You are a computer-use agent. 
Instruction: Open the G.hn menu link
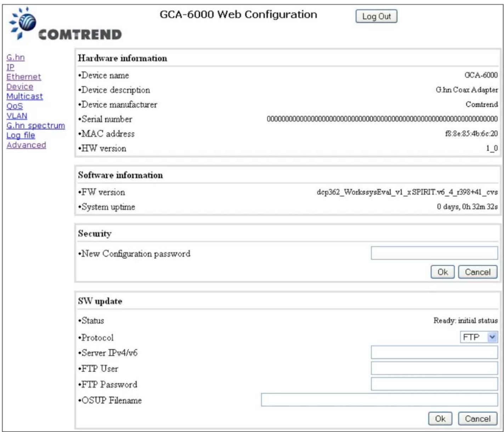[x=16, y=57]
